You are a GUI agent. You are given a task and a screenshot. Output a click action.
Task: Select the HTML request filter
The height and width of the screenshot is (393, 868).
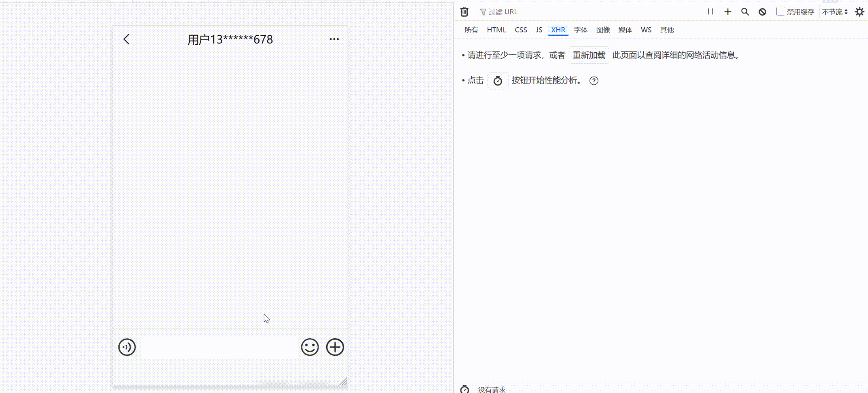[496, 30]
